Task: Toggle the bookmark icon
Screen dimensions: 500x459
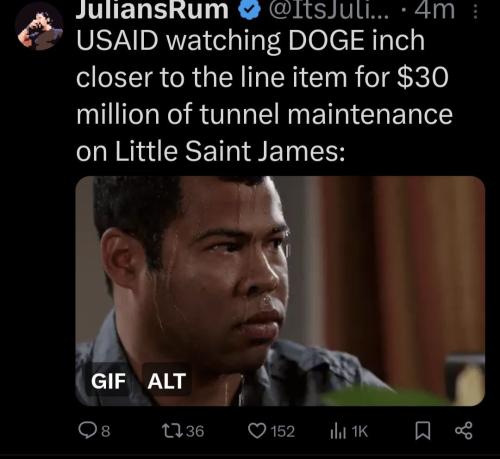Action: click(x=423, y=431)
